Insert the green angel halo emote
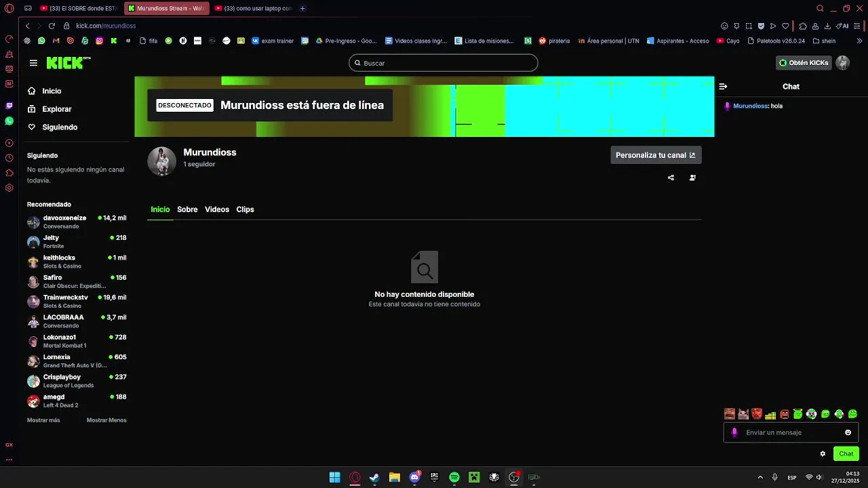The width and height of the screenshot is (868, 488). coord(798,414)
